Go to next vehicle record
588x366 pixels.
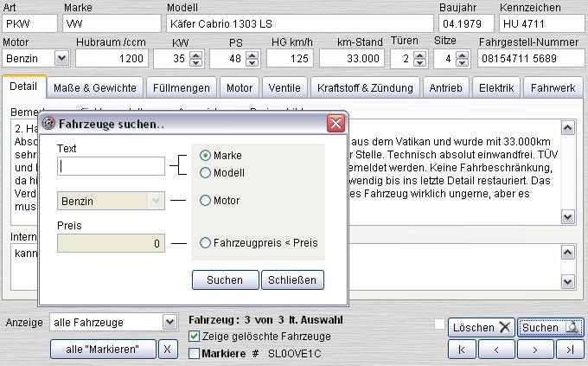click(x=535, y=349)
